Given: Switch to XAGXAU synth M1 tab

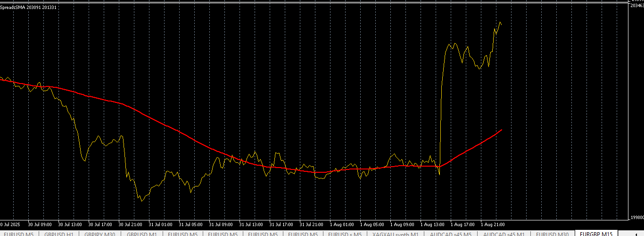Looking at the screenshot, I should pyautogui.click(x=395, y=234).
